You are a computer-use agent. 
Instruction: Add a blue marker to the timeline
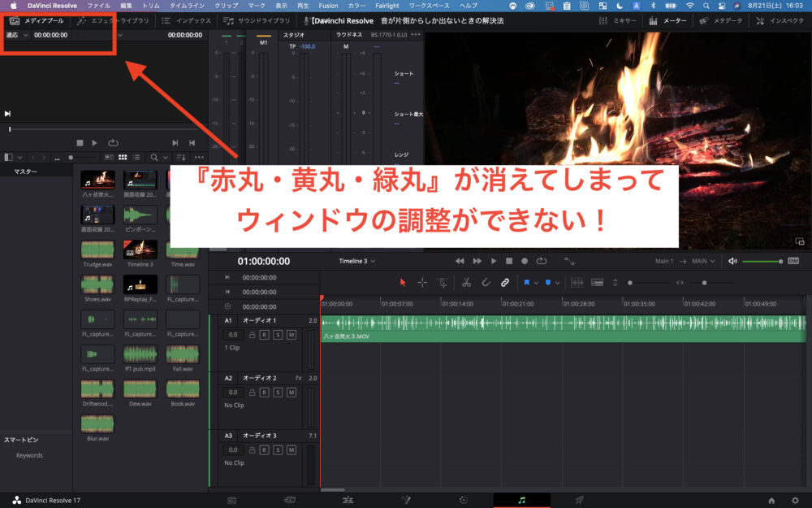pyautogui.click(x=548, y=283)
